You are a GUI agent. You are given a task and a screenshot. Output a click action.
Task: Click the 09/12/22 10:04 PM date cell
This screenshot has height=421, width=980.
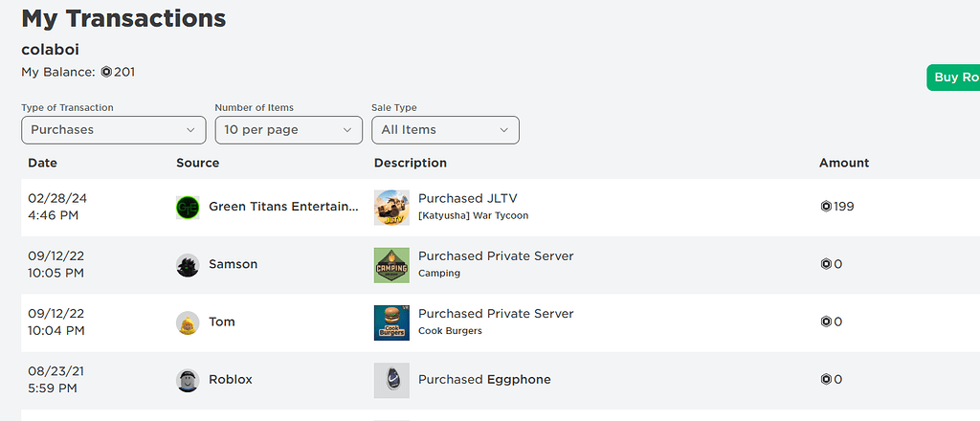click(56, 321)
